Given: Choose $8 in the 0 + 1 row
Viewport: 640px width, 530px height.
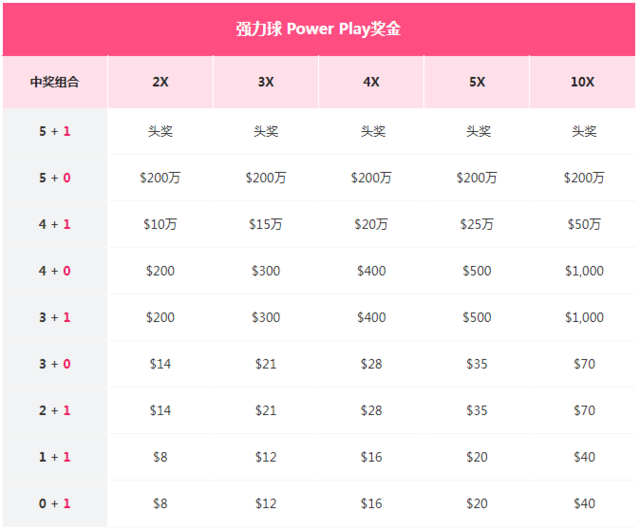Looking at the screenshot, I should click(x=160, y=504).
